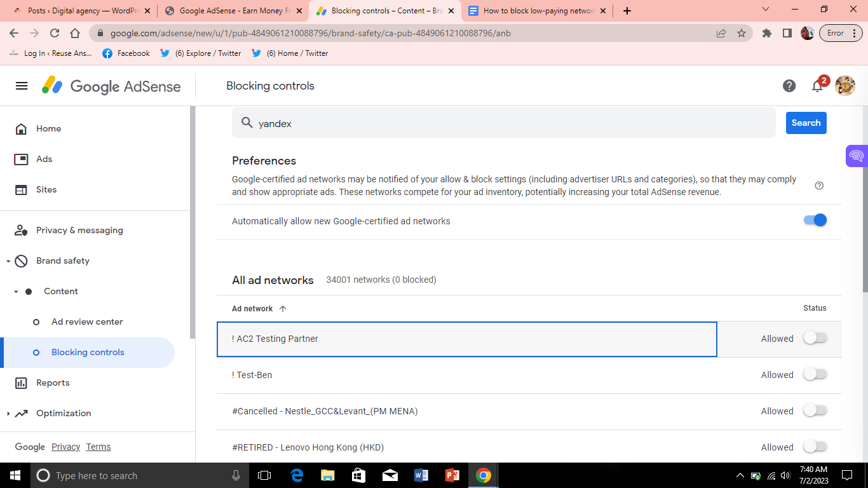Image resolution: width=868 pixels, height=488 pixels.
Task: Expand the Optimization section arrow
Action: (8, 414)
